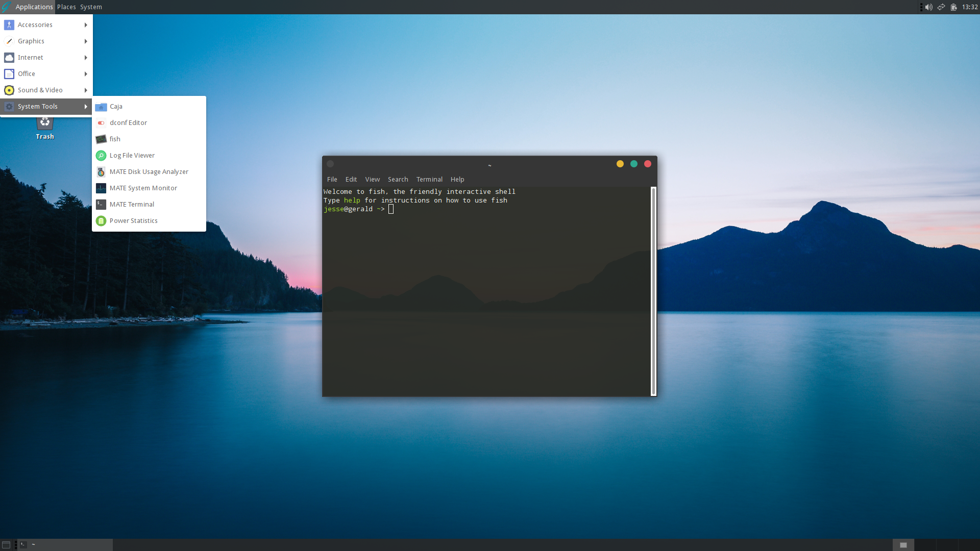
Task: Collapse the System Tools submenu entry
Action: click(46, 107)
